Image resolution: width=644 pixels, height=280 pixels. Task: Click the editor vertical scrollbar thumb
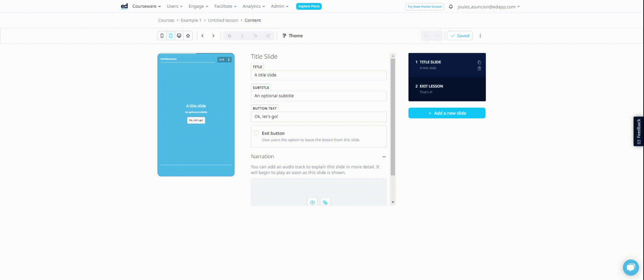tap(393, 117)
